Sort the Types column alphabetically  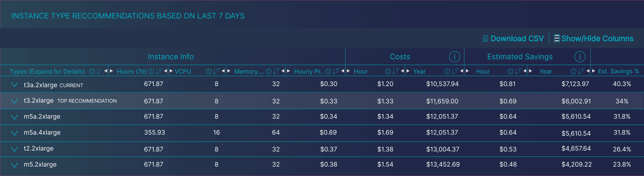tap(99, 71)
